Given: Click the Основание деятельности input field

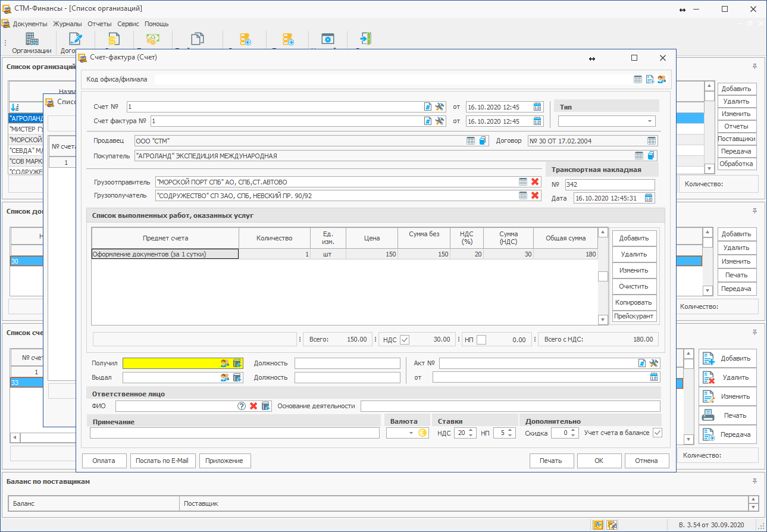Looking at the screenshot, I should coord(511,406).
